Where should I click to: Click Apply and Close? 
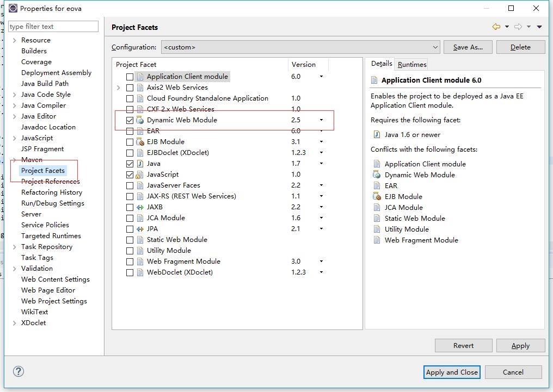pyautogui.click(x=452, y=372)
